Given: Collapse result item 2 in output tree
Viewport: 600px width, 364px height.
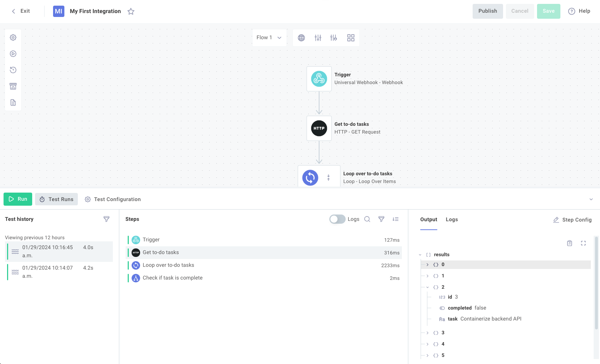Looking at the screenshot, I should pyautogui.click(x=427, y=287).
